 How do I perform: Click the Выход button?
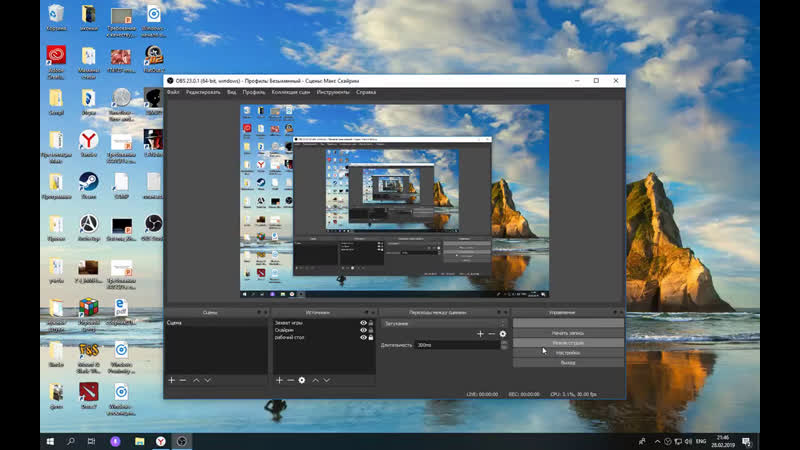pos(568,362)
